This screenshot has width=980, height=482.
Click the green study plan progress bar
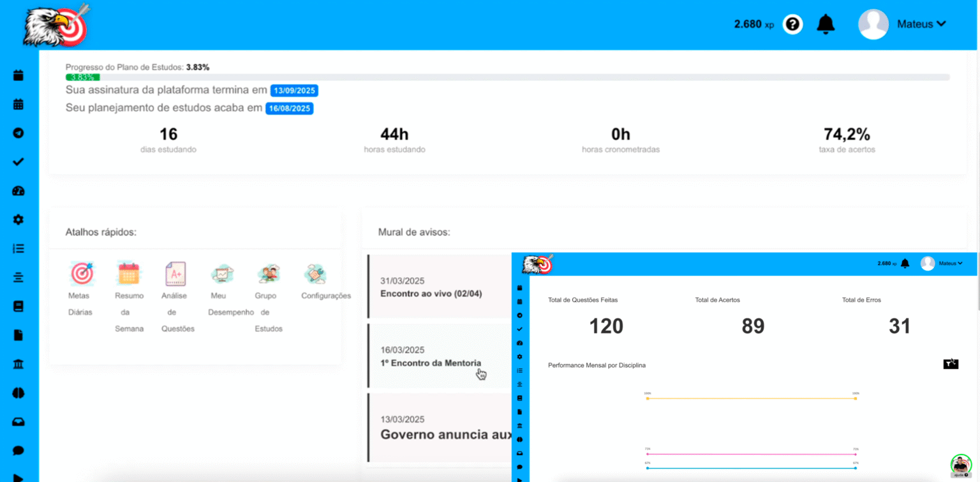tap(82, 77)
